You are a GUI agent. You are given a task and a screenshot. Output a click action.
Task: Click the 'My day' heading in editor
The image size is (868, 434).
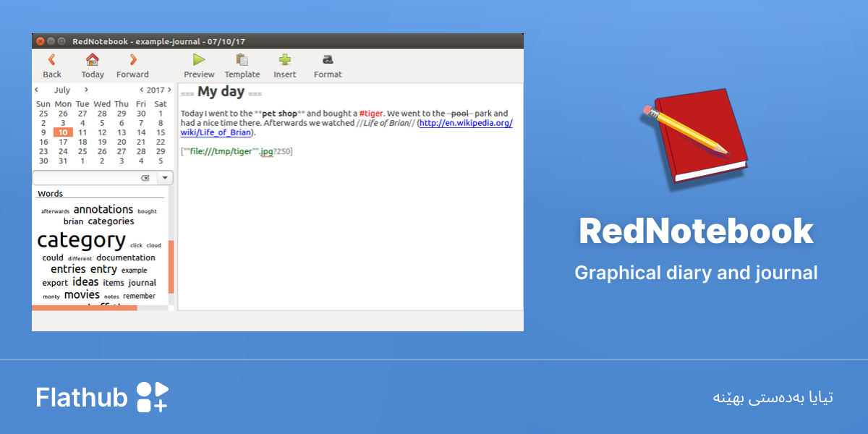[x=221, y=92]
